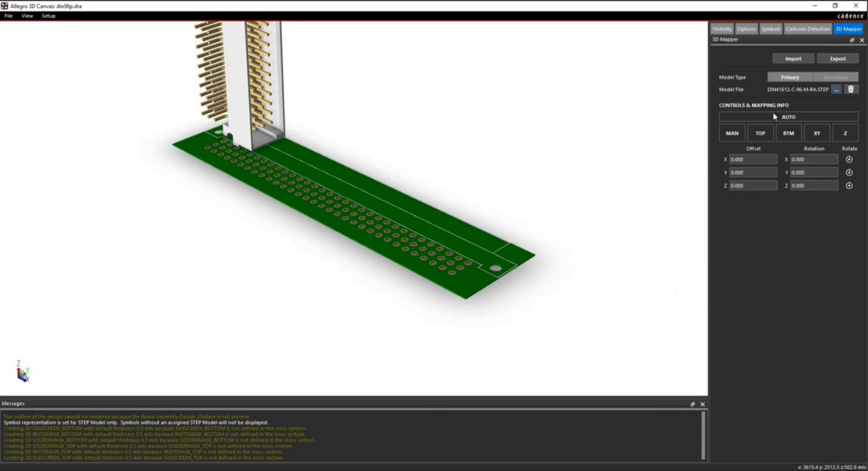Screen dimensions: 868x471
Task: Click the Rotate icon for X rotation
Action: tap(850, 159)
